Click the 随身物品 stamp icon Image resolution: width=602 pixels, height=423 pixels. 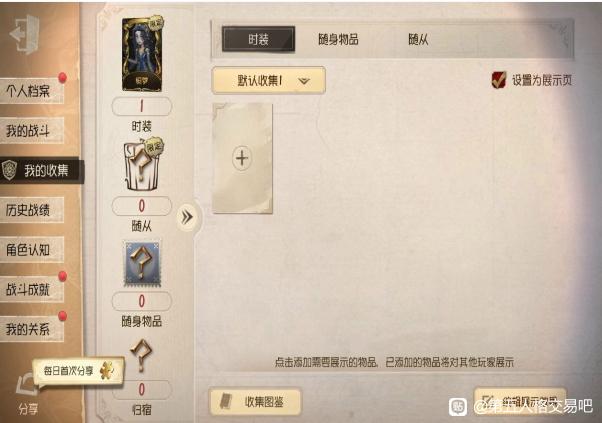[142, 264]
